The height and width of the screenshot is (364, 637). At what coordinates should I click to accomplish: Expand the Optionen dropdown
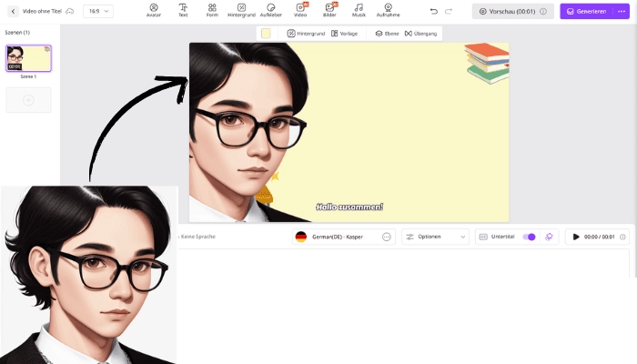coord(436,237)
